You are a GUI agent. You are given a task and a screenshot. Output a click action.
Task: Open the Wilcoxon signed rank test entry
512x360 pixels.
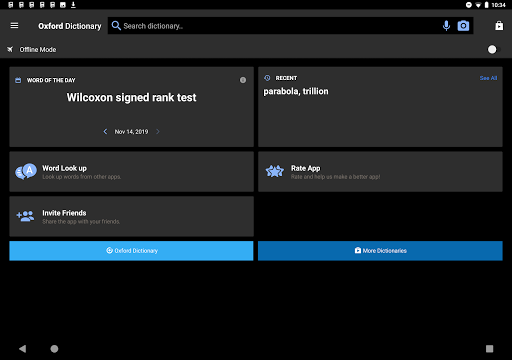pyautogui.click(x=131, y=97)
